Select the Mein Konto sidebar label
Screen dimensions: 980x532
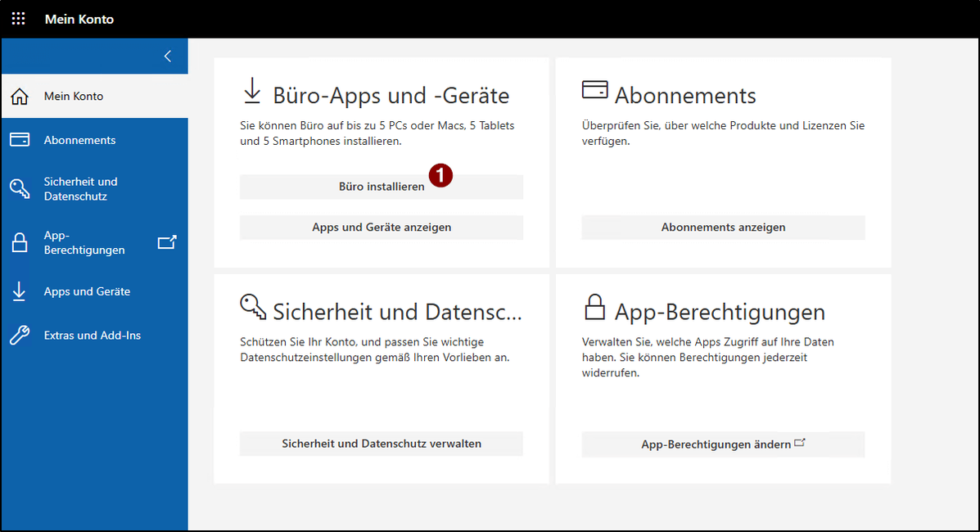coord(74,97)
